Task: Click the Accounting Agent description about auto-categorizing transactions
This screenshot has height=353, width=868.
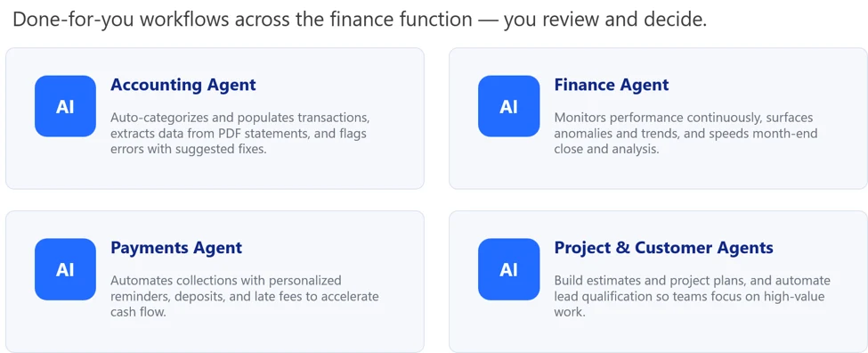Action: click(240, 134)
